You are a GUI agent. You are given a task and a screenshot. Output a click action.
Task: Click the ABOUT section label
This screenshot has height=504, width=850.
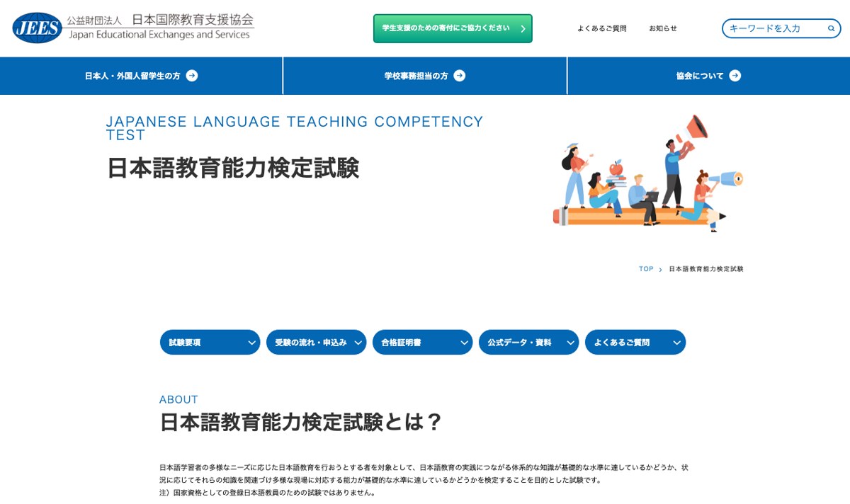tap(178, 399)
